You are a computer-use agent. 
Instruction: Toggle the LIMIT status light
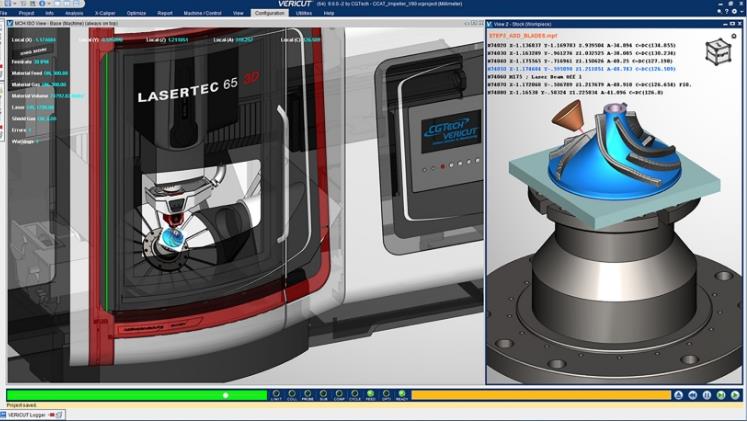276,395
